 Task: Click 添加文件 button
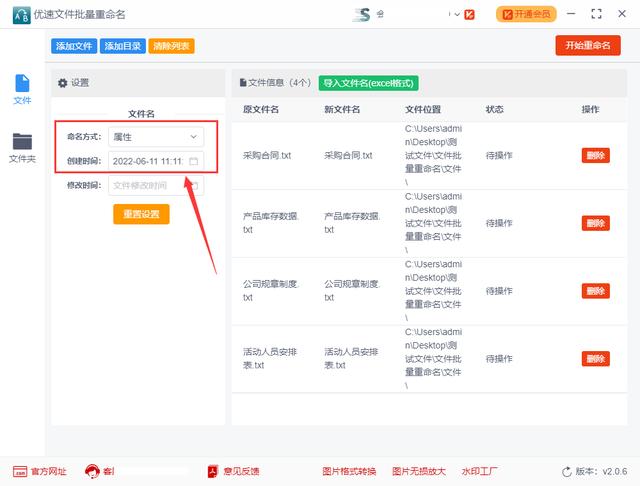click(74, 46)
